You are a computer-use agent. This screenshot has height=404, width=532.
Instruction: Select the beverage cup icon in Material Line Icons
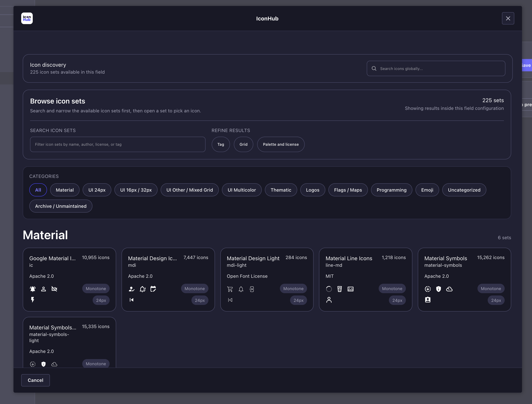point(340,289)
